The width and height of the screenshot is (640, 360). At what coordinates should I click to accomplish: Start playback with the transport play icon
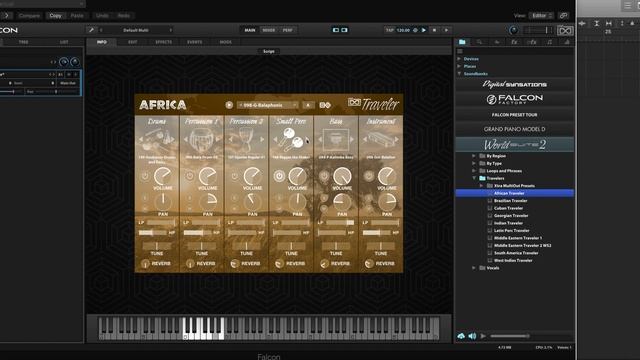[x=424, y=30]
